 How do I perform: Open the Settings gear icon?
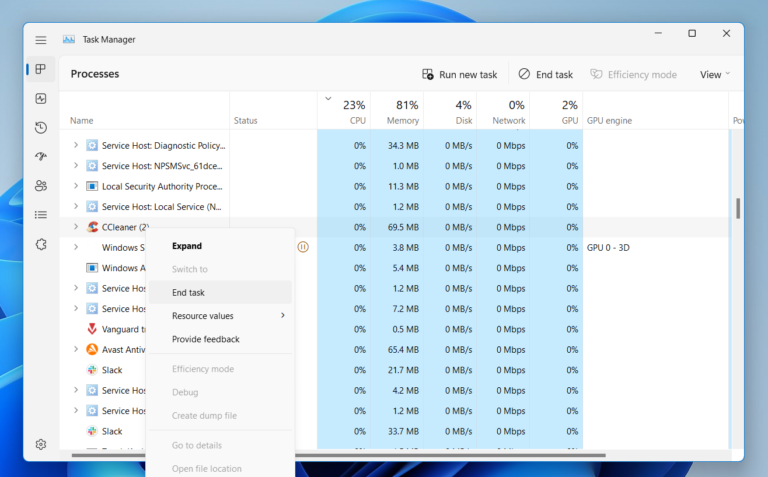tap(41, 444)
